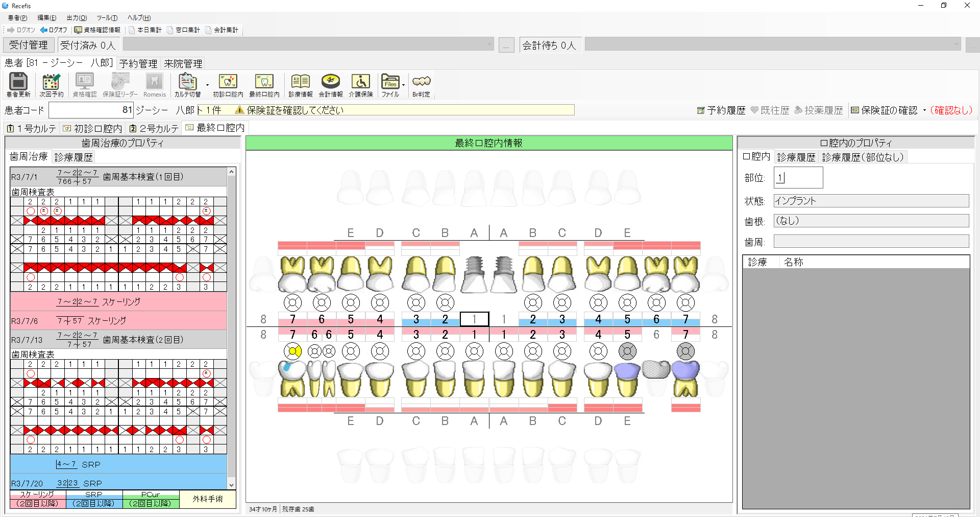
Task: Open 既往歴 link
Action: (x=770, y=110)
